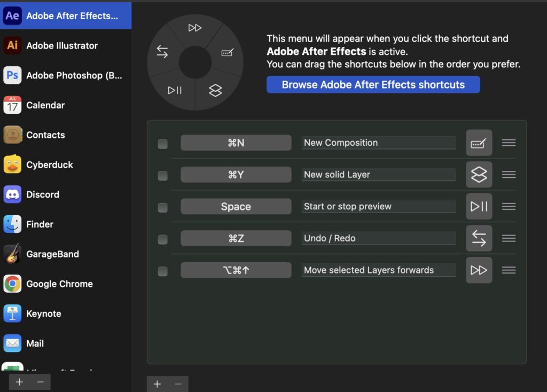Click the ⌥⌘↑ shortcut recorder field
The width and height of the screenshot is (547, 392).
point(236,270)
